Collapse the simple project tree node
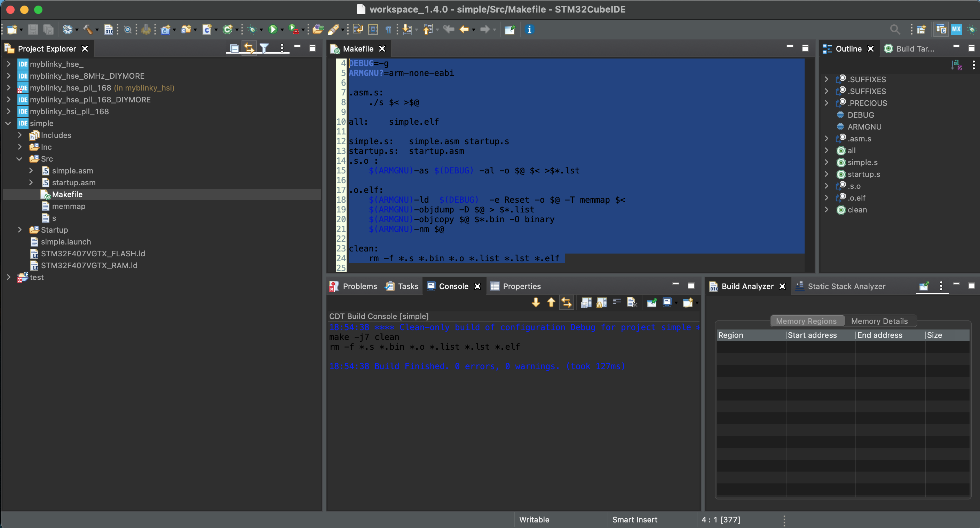The width and height of the screenshot is (980, 528). coord(8,123)
